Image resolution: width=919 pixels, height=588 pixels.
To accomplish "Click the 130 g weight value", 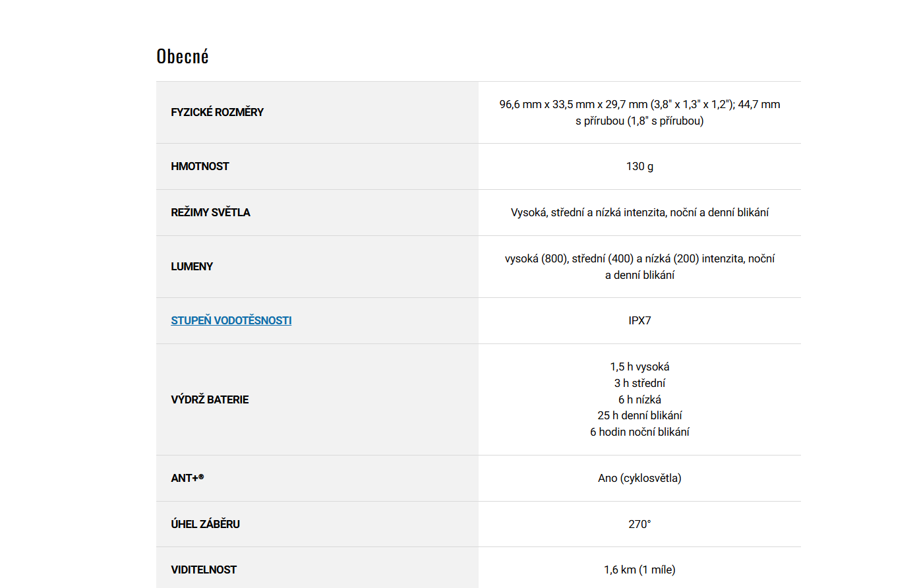I will point(639,166).
